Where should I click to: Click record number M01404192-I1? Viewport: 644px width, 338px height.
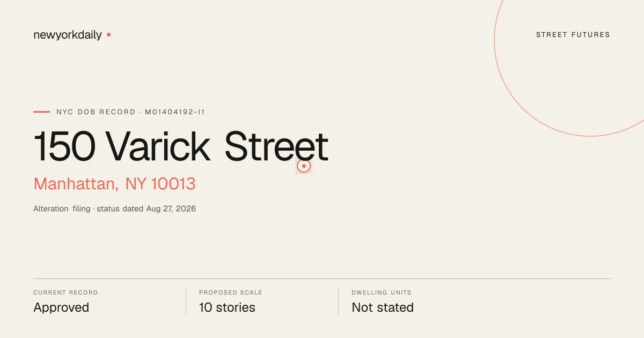175,112
